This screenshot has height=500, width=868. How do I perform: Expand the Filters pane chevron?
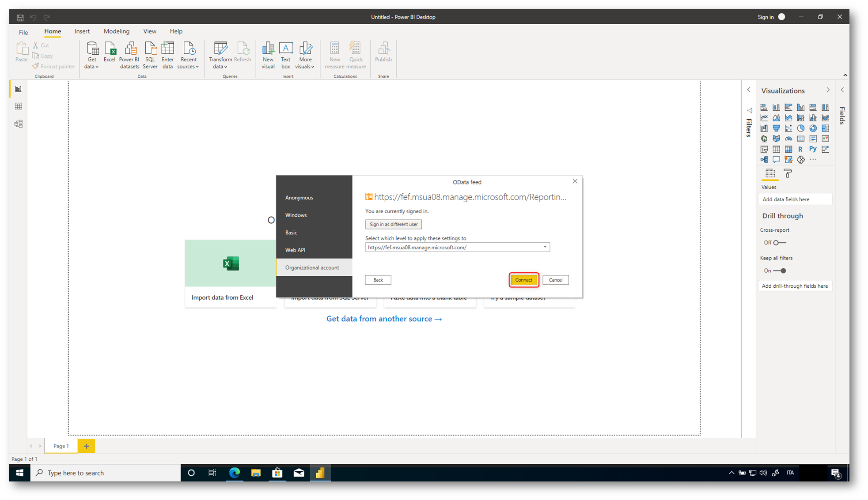pos(749,90)
